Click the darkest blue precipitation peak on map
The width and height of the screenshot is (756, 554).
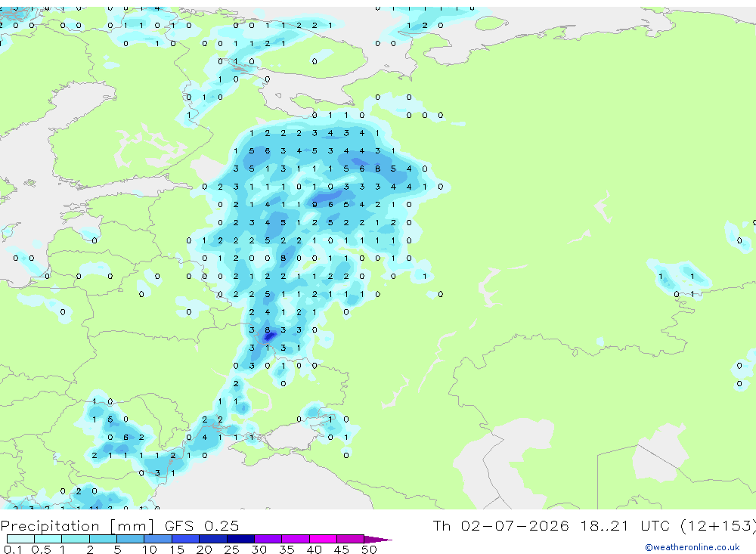(x=270, y=336)
